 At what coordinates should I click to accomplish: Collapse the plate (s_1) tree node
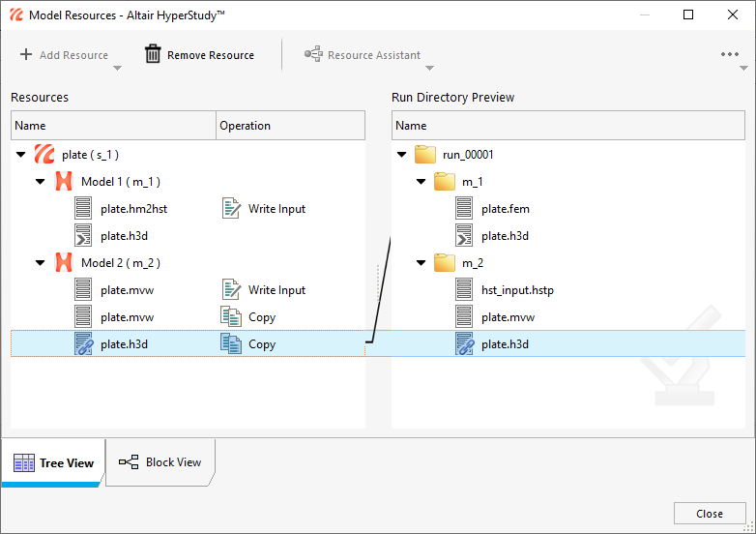click(x=21, y=155)
